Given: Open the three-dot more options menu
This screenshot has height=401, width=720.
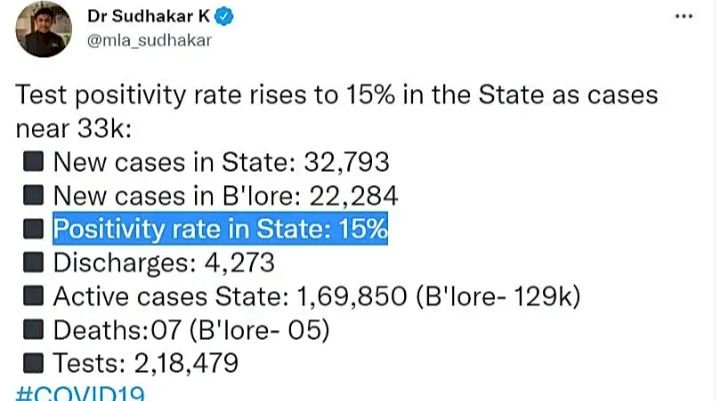Looking at the screenshot, I should click(684, 17).
